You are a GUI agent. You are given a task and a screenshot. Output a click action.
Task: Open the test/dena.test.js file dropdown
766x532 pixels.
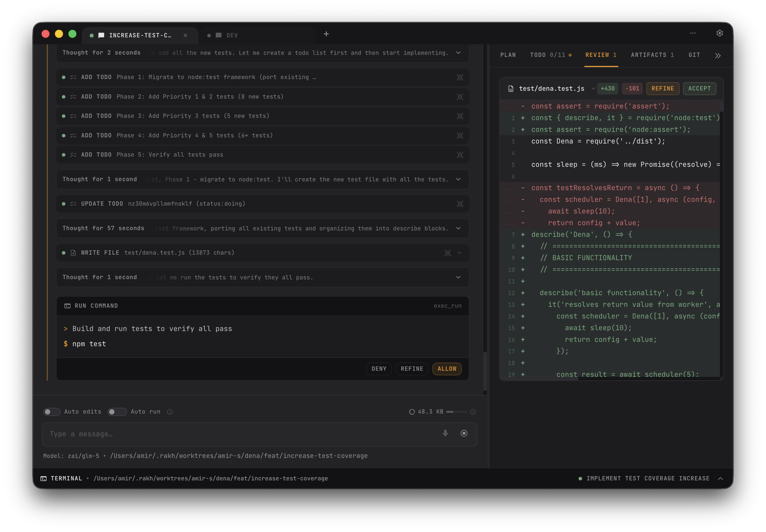point(593,89)
